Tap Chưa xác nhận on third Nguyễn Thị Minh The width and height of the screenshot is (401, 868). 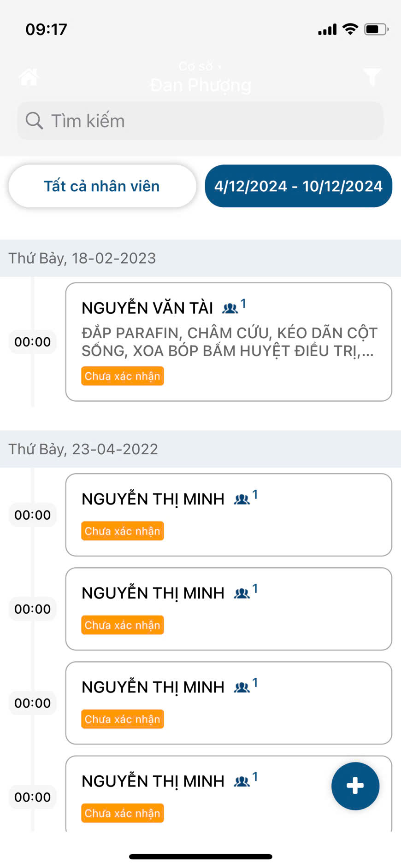123,719
